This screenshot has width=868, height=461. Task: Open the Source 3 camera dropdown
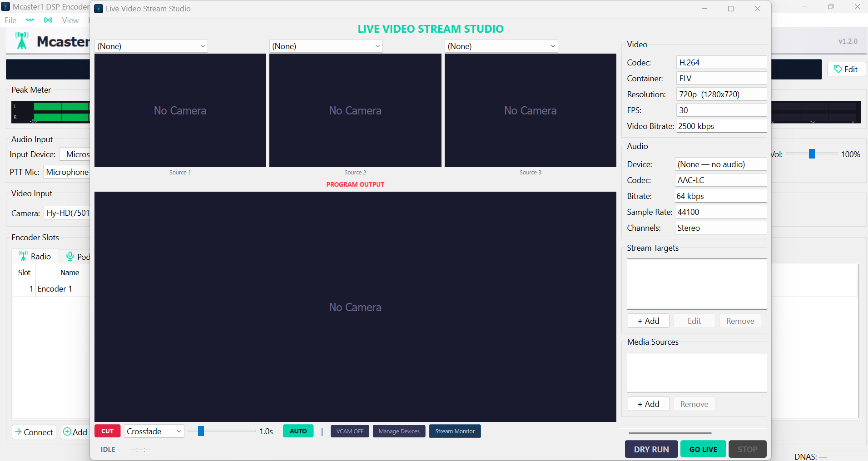tap(501, 45)
